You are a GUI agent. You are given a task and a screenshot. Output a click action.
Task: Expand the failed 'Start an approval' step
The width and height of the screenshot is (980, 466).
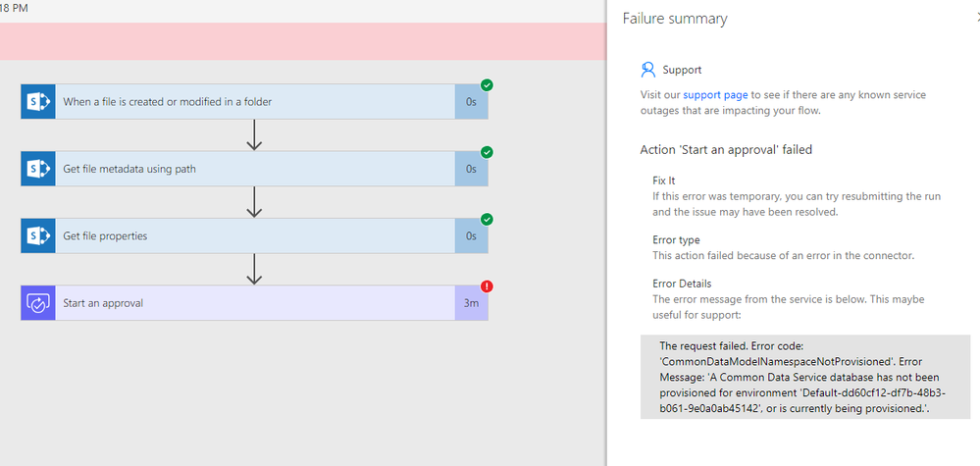(254, 303)
